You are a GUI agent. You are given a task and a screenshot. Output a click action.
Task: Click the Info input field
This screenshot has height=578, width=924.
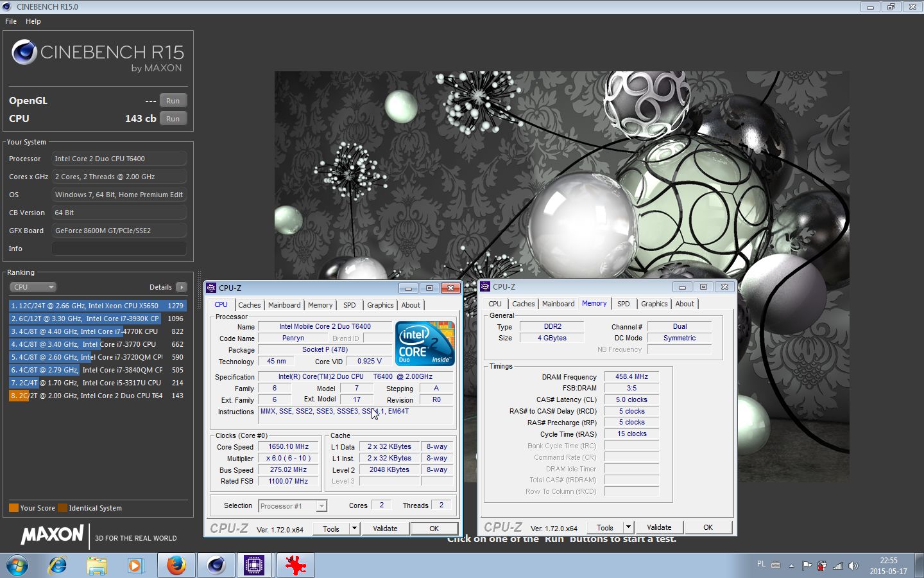(x=119, y=249)
